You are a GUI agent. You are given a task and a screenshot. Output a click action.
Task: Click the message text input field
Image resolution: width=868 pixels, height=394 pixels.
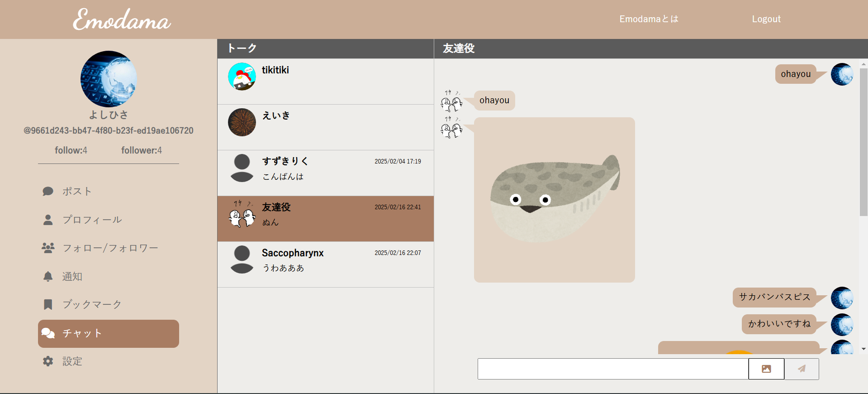pyautogui.click(x=612, y=369)
